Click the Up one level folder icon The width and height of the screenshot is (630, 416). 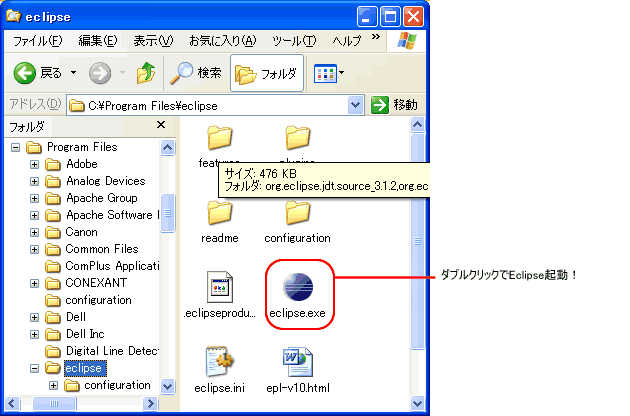(146, 73)
